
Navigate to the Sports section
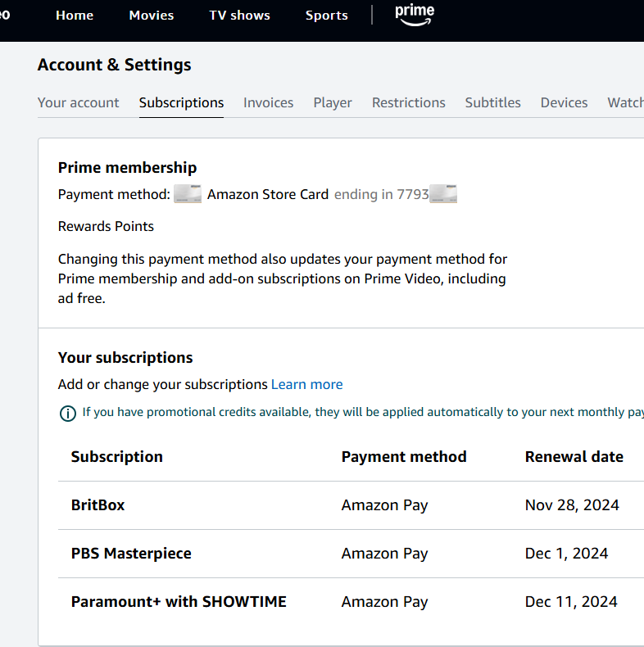[326, 16]
